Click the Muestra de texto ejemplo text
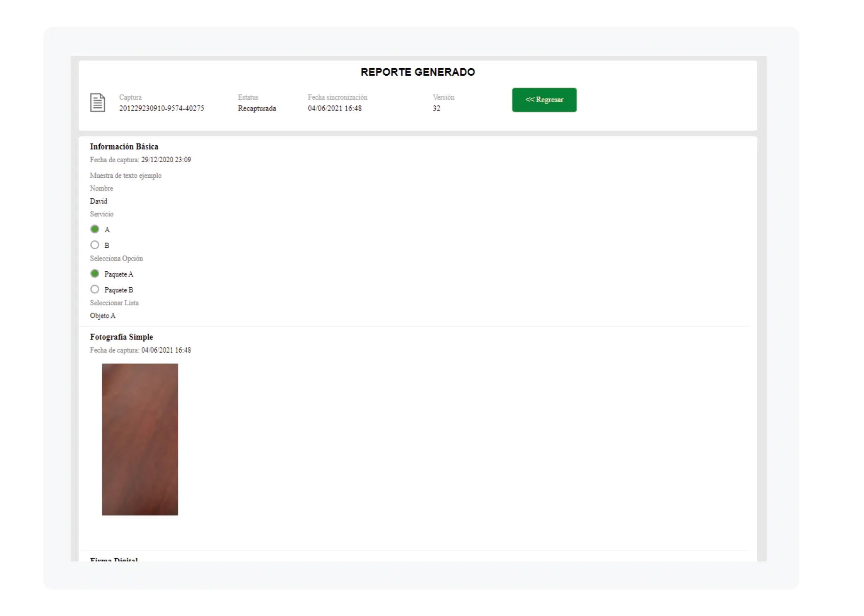This screenshot has height=616, width=864. 126,175
